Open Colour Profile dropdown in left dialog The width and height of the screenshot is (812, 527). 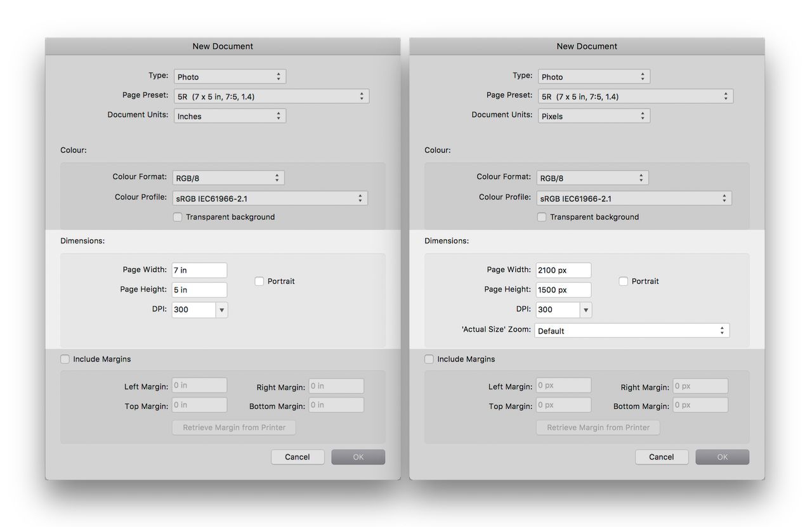pyautogui.click(x=270, y=198)
